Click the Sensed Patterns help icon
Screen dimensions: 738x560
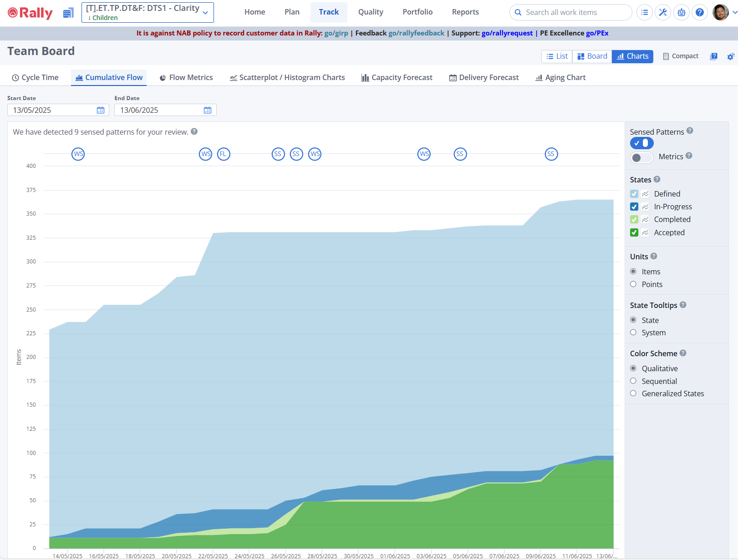click(690, 131)
